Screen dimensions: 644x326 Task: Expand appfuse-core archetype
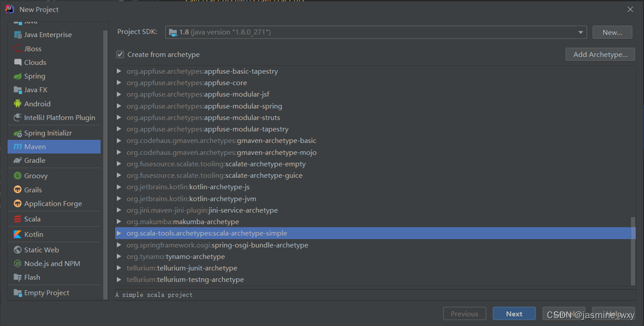point(119,82)
